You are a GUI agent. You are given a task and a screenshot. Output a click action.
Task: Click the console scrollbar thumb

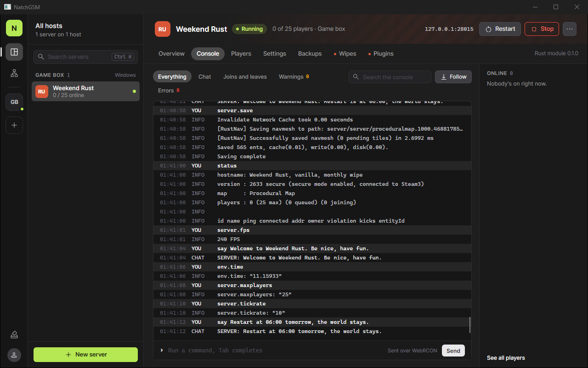[x=469, y=325]
